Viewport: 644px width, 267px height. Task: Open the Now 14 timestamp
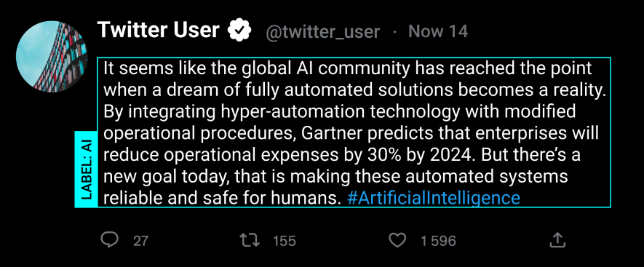(438, 31)
